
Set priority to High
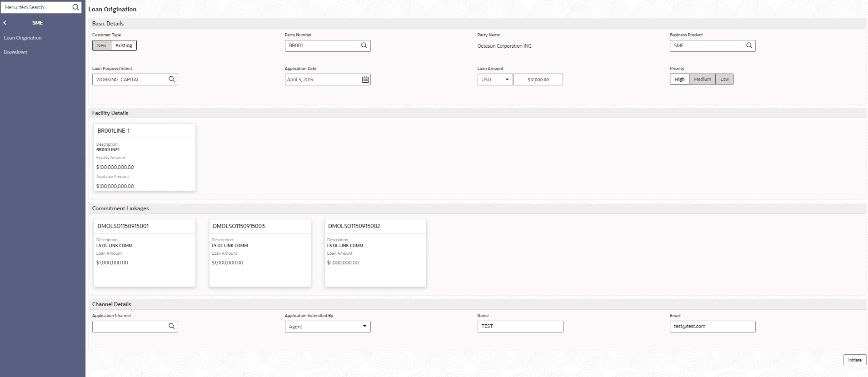pyautogui.click(x=679, y=79)
